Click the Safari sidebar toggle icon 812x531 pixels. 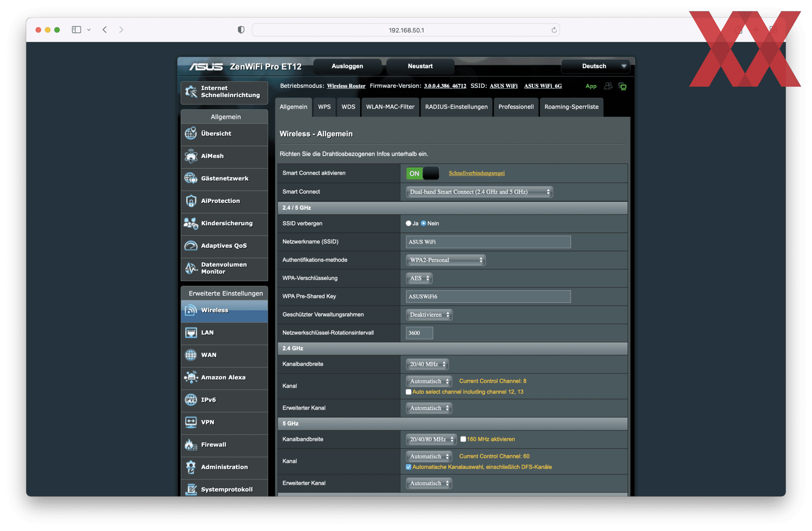coord(77,30)
